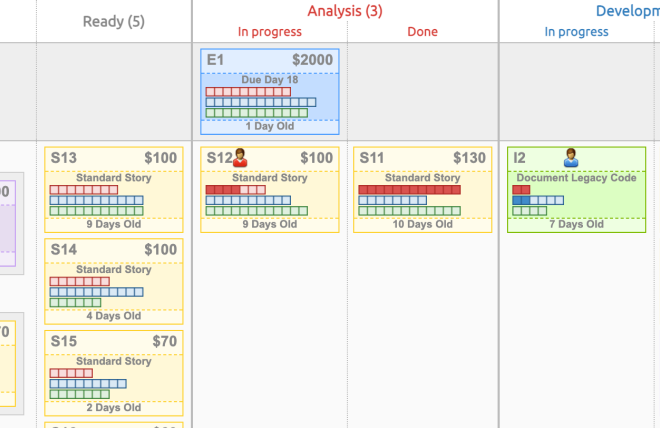Open the S11 $130 story card
Viewport: 660px width, 428px height.
pyautogui.click(x=422, y=190)
